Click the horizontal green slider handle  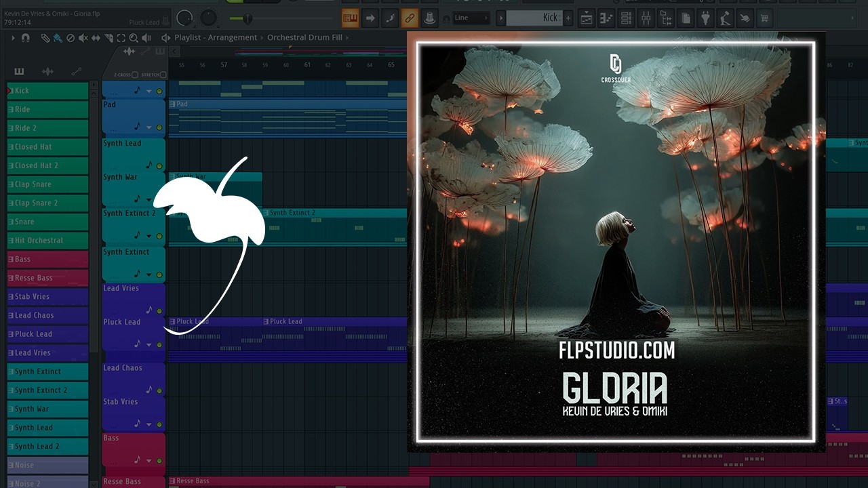(x=248, y=18)
